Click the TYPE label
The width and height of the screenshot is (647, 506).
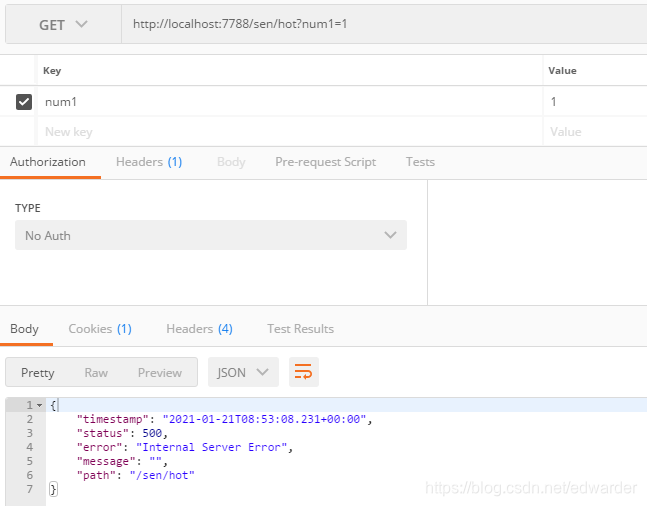[x=28, y=208]
